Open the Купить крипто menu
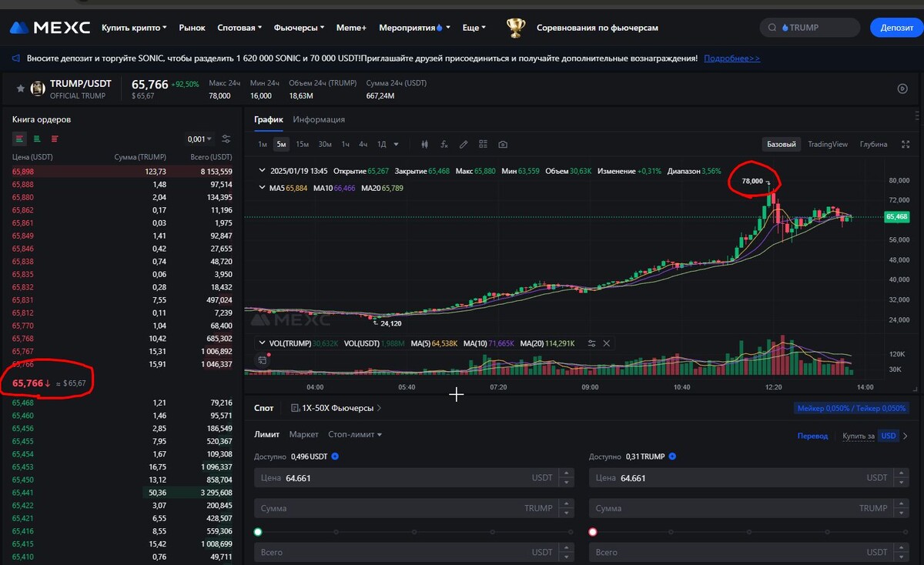Image resolution: width=924 pixels, height=565 pixels. coord(134,28)
